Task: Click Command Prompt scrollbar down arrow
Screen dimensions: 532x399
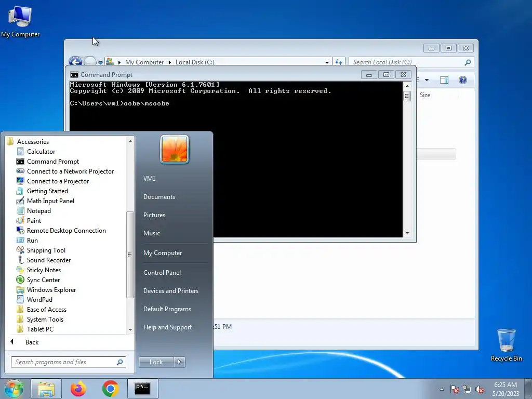Action: [407, 233]
